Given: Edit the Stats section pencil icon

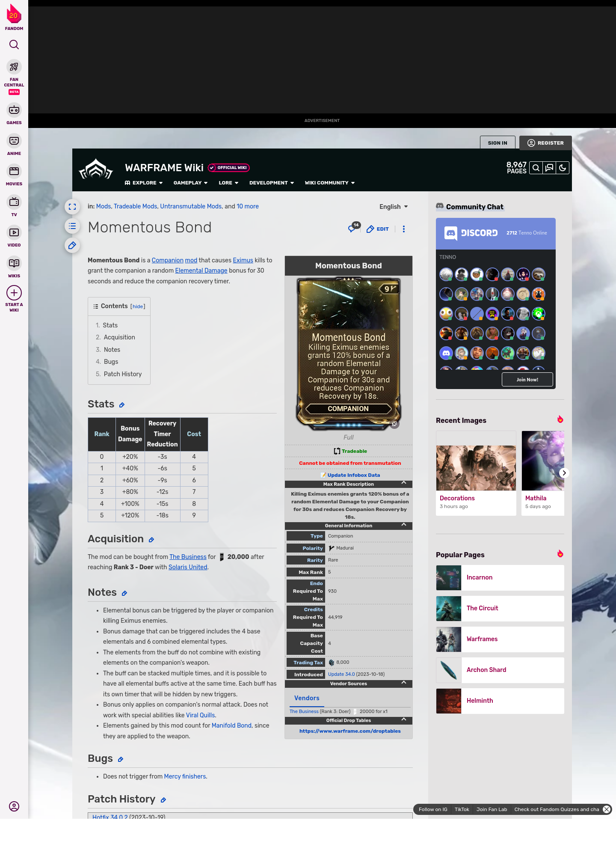Looking at the screenshot, I should 122,405.
